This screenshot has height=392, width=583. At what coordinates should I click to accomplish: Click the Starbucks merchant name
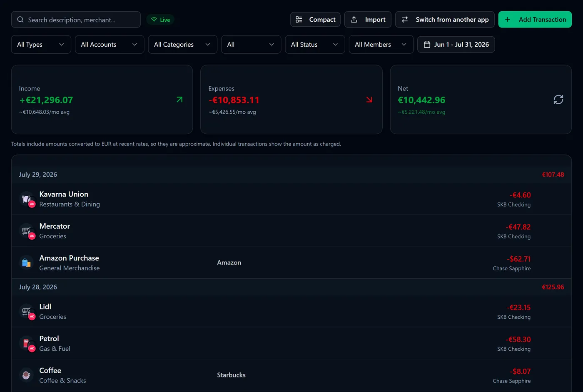[x=231, y=375]
